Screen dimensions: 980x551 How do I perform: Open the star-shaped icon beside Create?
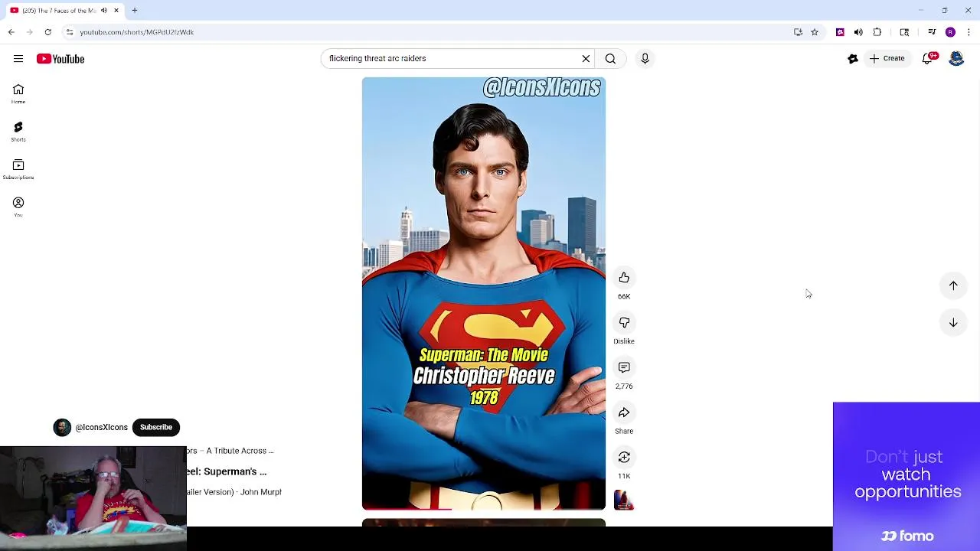pyautogui.click(x=853, y=59)
